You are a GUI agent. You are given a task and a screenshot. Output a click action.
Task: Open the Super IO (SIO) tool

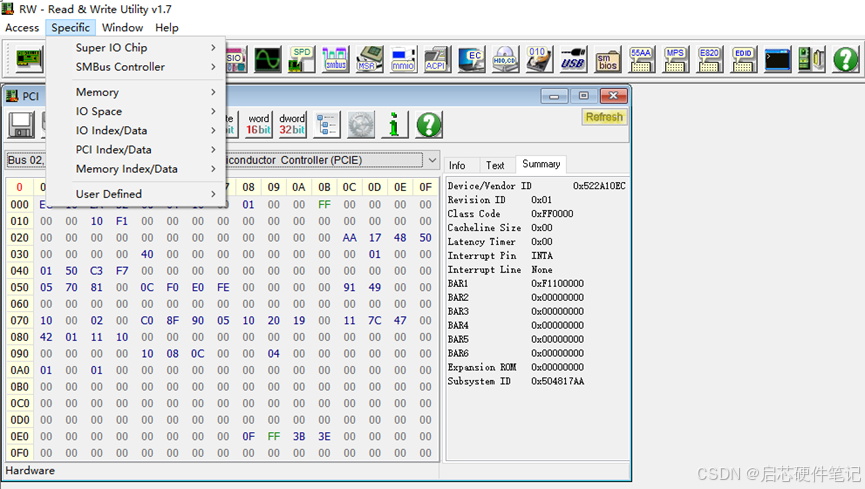(236, 60)
